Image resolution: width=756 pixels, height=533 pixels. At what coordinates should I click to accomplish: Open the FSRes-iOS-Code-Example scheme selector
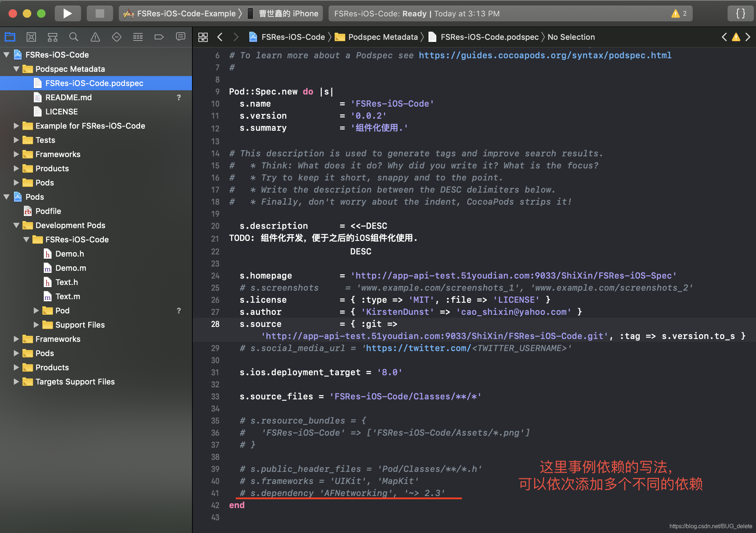180,14
